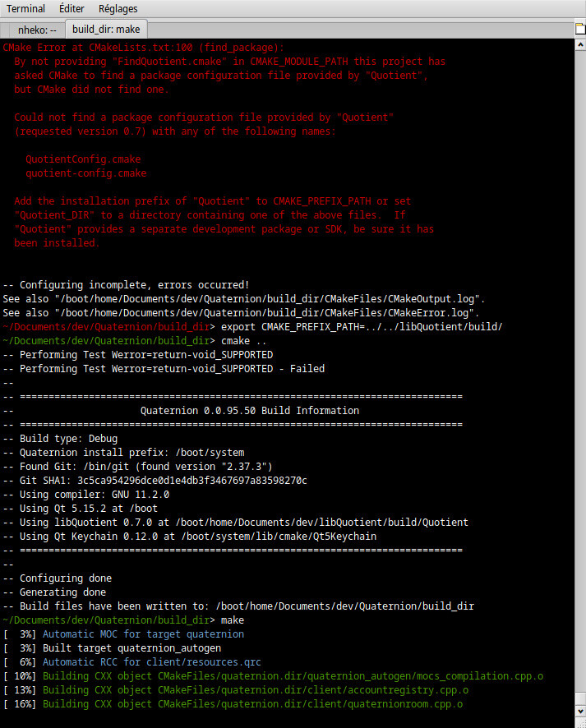Click the 'CMake Error at CMakeLists.txt:100' line
This screenshot has width=586, height=728.
[143, 48]
